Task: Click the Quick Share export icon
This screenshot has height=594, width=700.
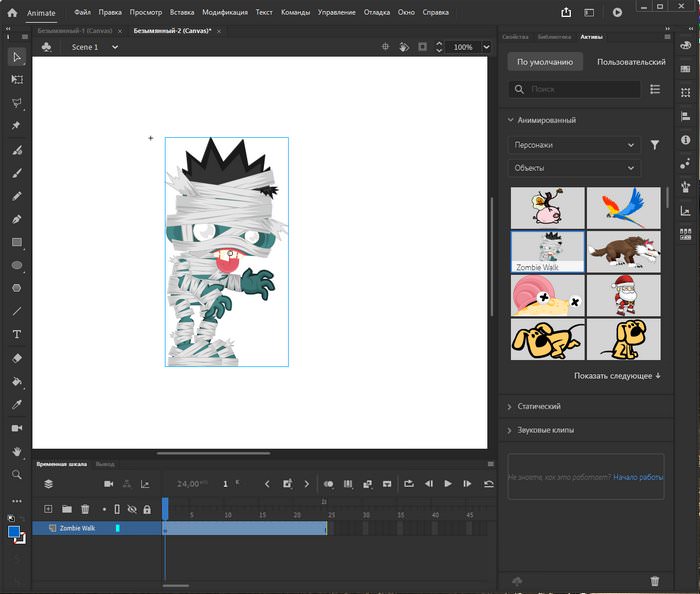Action: [567, 12]
